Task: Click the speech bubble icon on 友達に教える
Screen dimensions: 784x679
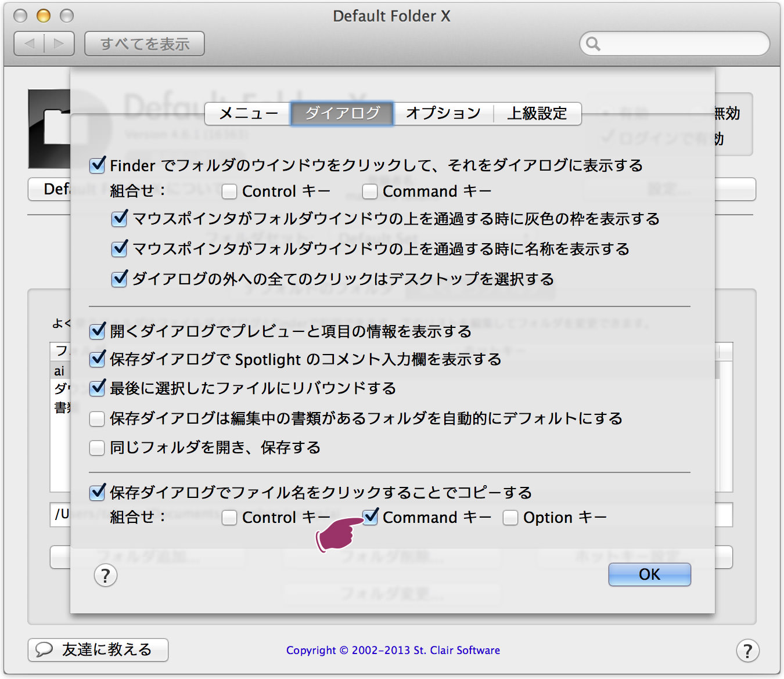Action: click(x=44, y=649)
